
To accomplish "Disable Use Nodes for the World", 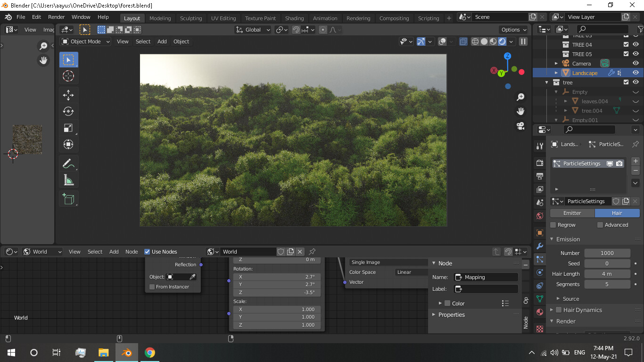I will 148,251.
